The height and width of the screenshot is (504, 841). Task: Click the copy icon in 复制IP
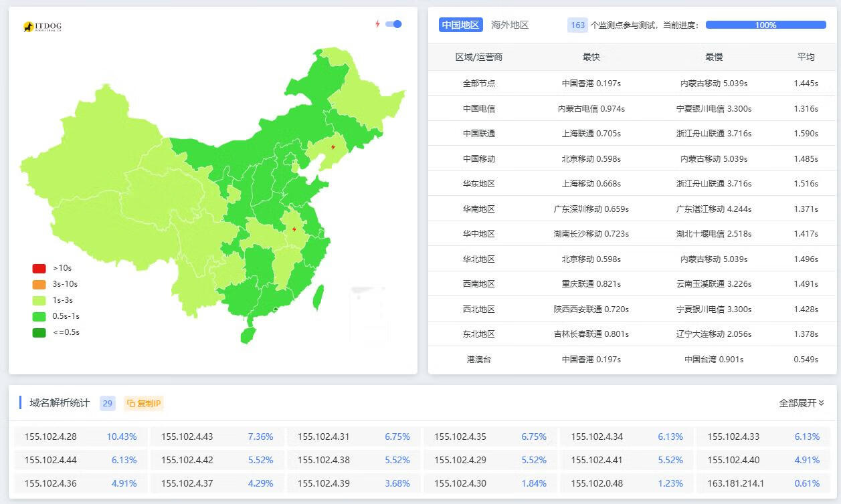[x=131, y=404]
